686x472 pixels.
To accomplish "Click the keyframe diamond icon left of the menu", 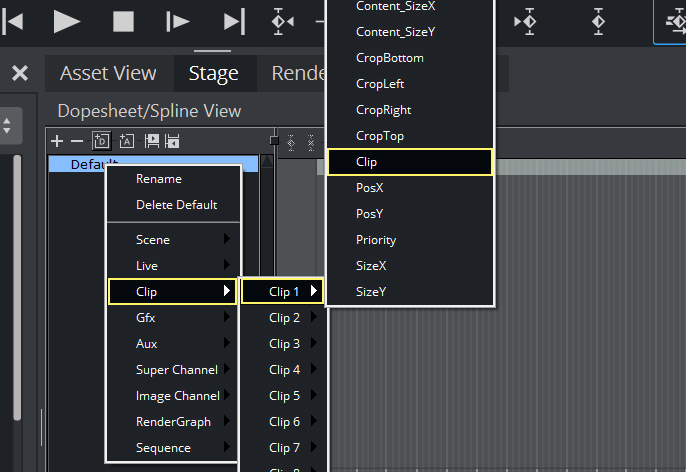I will click(283, 20).
